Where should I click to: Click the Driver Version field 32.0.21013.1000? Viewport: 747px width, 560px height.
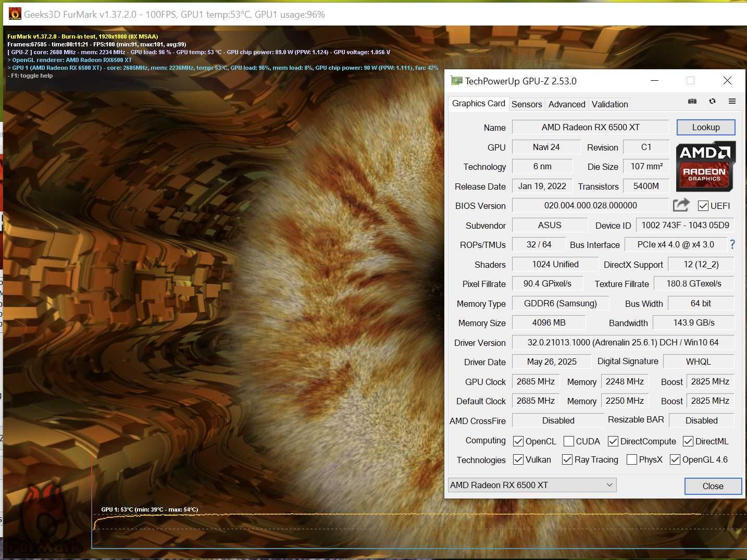[x=623, y=342]
